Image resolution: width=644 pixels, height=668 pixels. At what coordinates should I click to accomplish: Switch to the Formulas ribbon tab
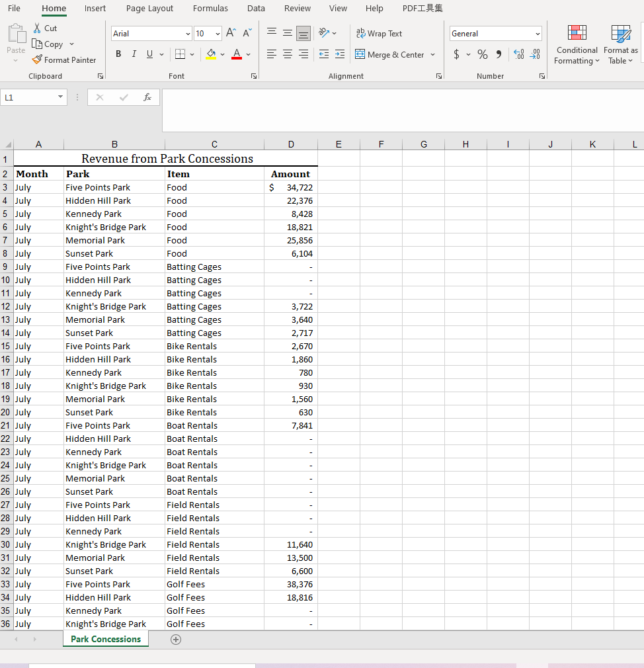tap(210, 9)
